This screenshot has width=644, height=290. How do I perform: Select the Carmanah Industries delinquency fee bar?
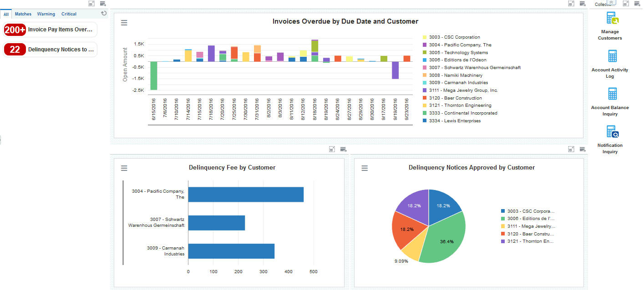click(x=231, y=251)
